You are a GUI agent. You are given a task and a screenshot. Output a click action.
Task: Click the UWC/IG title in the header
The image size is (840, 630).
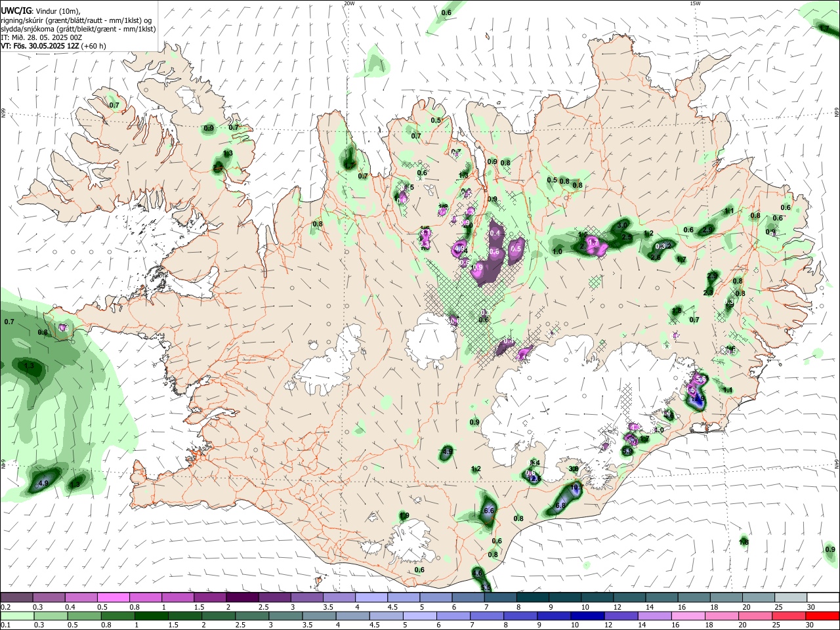coord(16,10)
